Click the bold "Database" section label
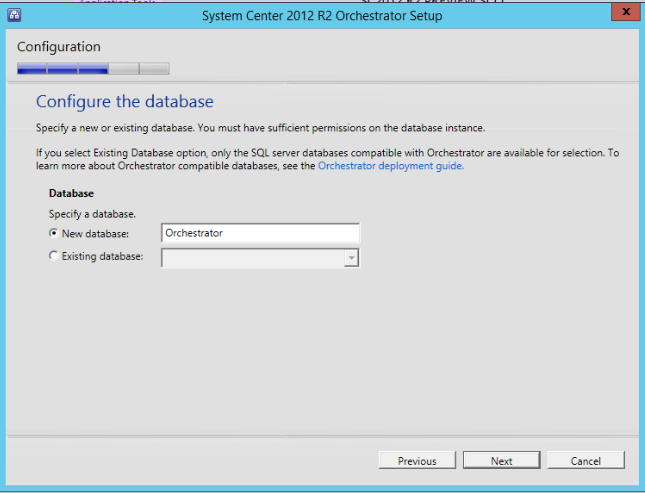645x494 pixels. (x=72, y=193)
